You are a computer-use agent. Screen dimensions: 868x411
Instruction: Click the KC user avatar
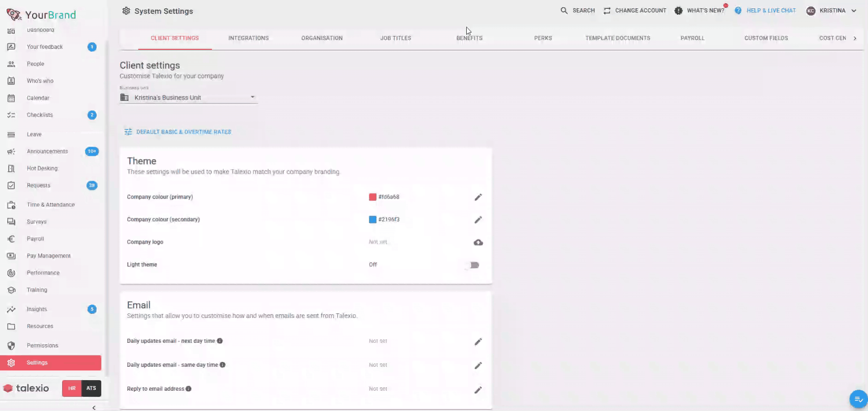pyautogui.click(x=811, y=11)
